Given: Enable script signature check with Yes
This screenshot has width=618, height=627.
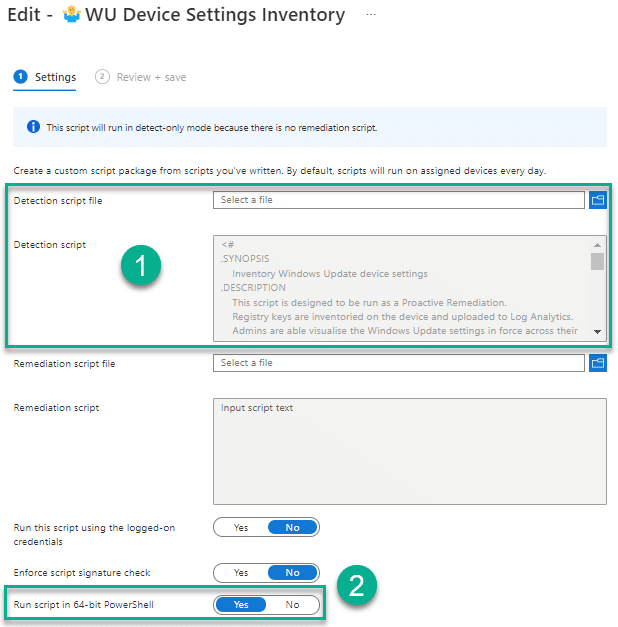Looking at the screenshot, I should (241, 573).
